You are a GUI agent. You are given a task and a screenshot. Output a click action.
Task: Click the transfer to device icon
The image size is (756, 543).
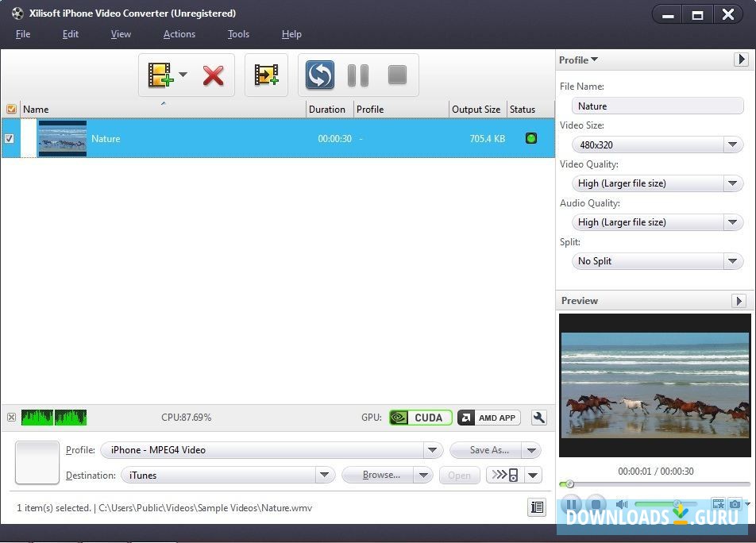coord(505,475)
